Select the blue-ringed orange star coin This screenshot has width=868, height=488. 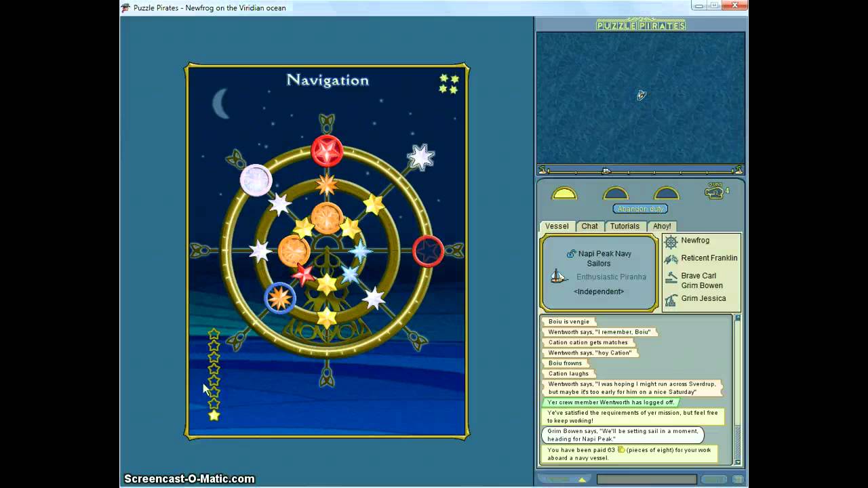tap(279, 298)
